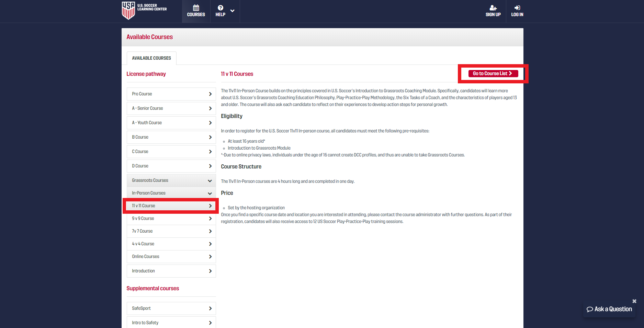Click chevron beside SafeSport
Screen dimensions: 644x328
210,308
